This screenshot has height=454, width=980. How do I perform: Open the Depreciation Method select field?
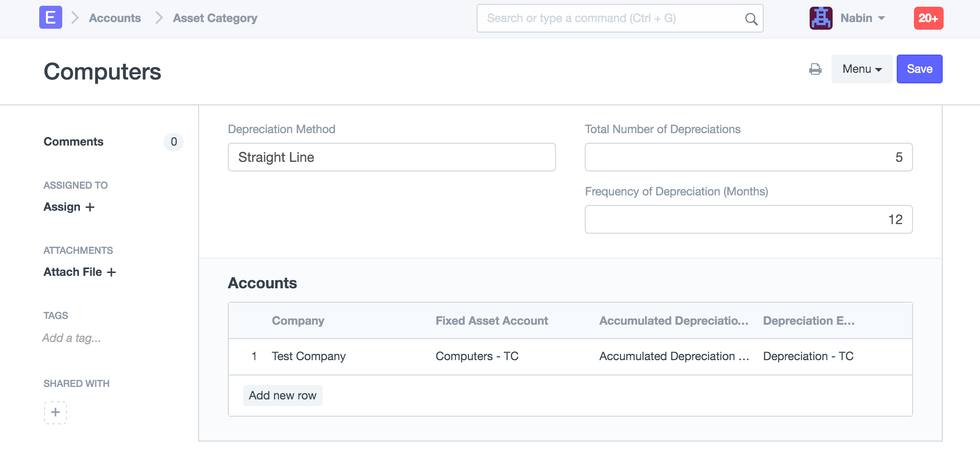coord(391,157)
